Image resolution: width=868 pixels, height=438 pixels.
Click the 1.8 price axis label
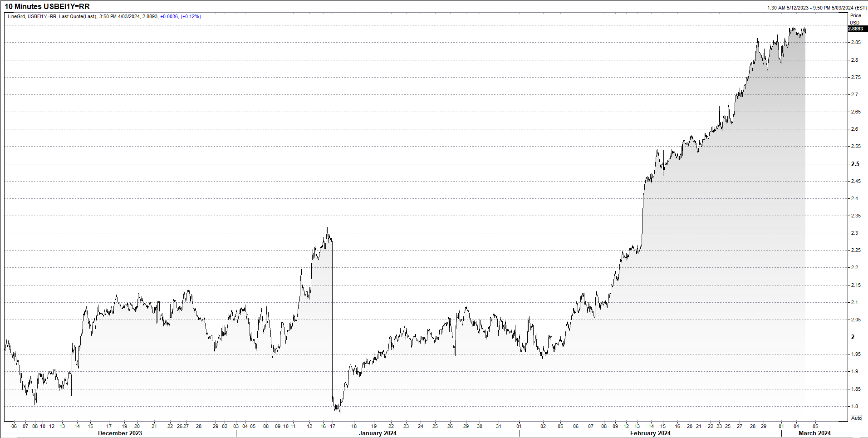click(854, 406)
